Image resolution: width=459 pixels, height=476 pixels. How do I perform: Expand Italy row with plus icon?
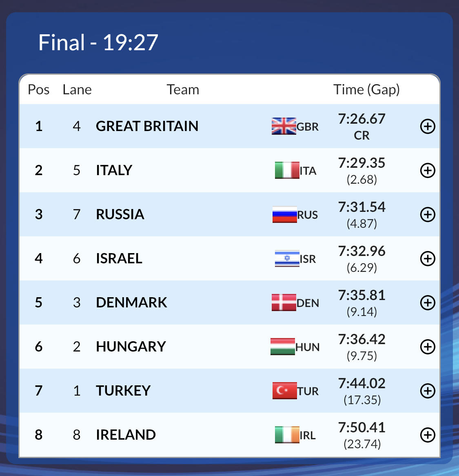pos(428,170)
